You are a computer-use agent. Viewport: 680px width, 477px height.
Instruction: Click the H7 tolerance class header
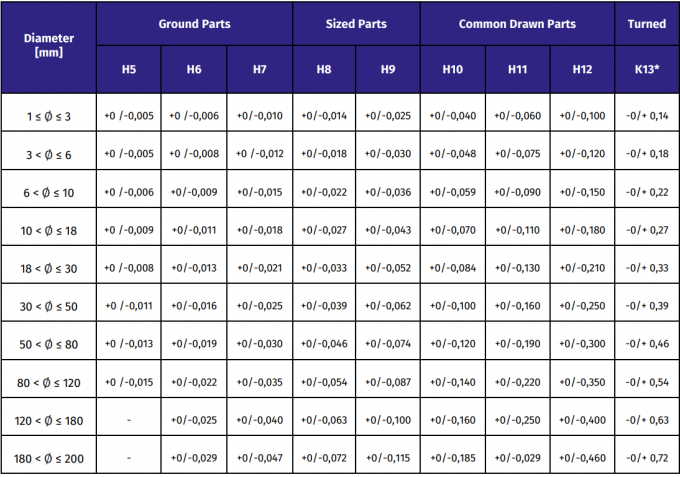[259, 69]
